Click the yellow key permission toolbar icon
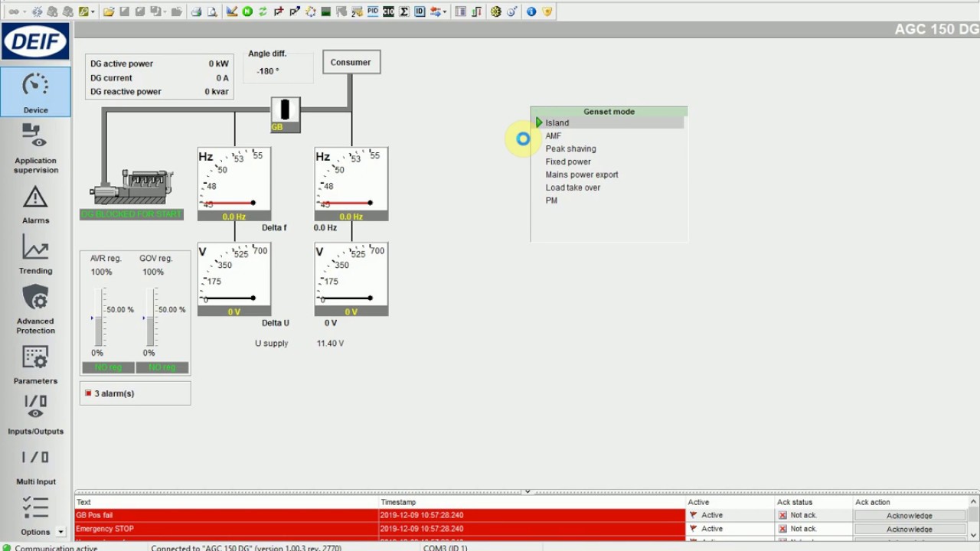The height and width of the screenshot is (551, 980). [x=83, y=11]
